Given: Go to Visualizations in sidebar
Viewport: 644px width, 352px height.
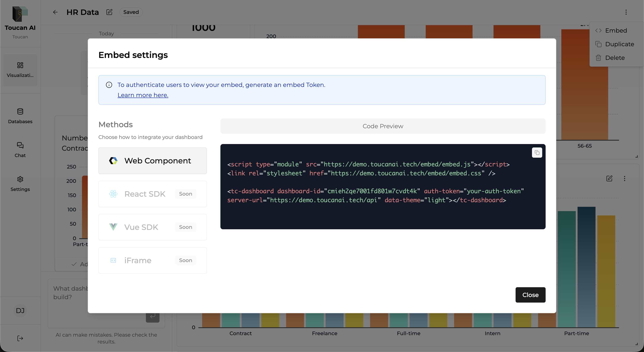Looking at the screenshot, I should [x=20, y=70].
